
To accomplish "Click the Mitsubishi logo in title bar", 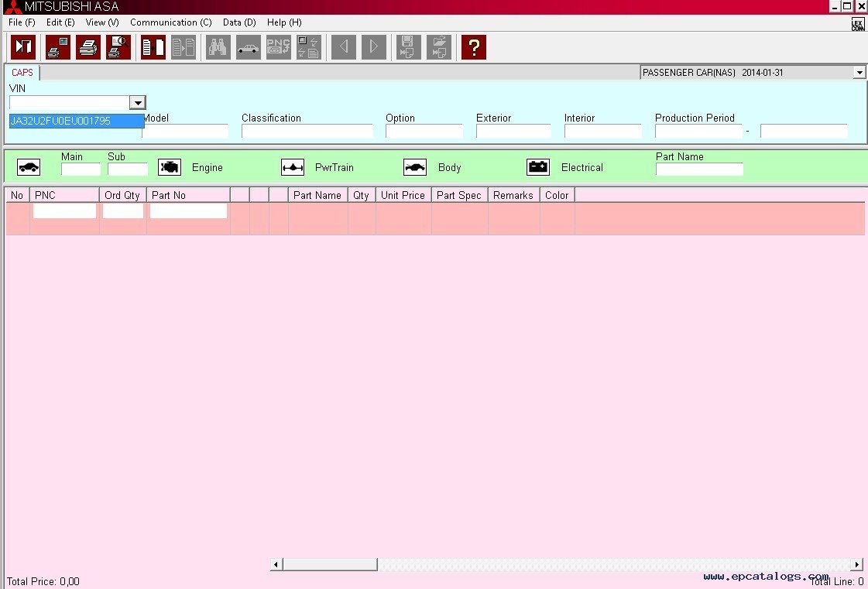I will click(12, 7).
